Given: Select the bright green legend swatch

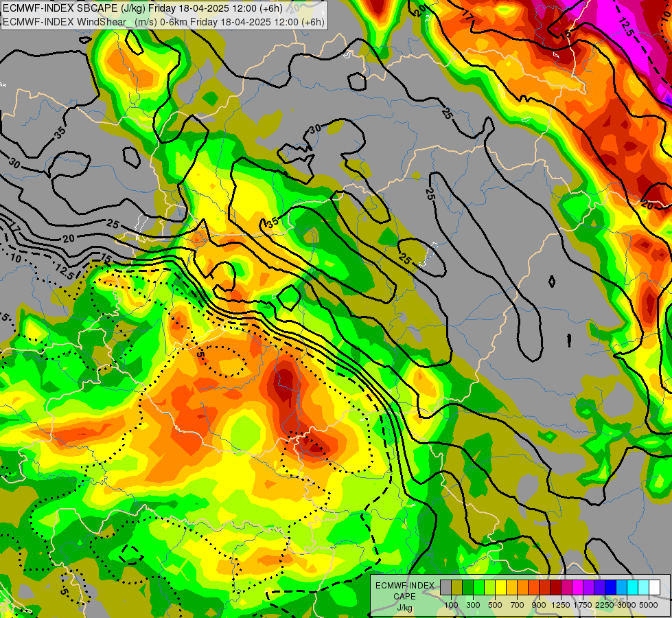Looking at the screenshot, I should pyautogui.click(x=478, y=588).
